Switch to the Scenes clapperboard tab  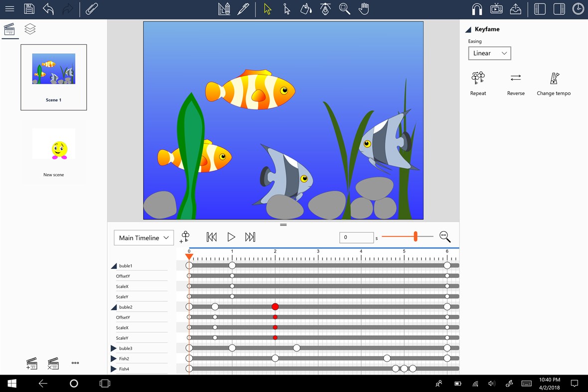[x=10, y=29]
